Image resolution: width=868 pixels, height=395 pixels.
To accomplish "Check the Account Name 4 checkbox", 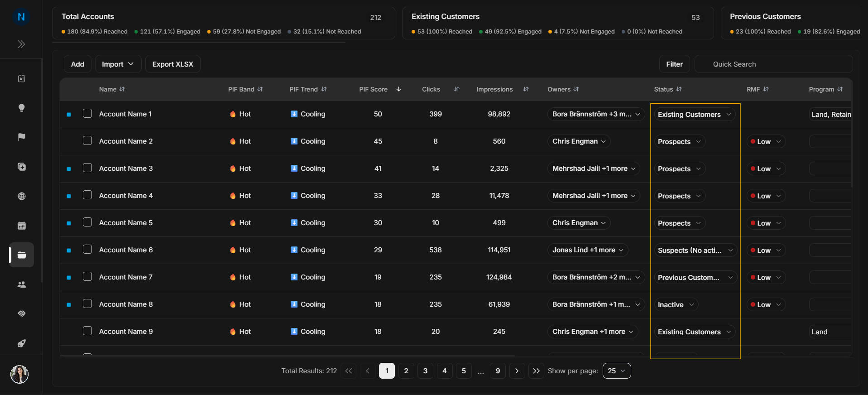I will [x=87, y=195].
